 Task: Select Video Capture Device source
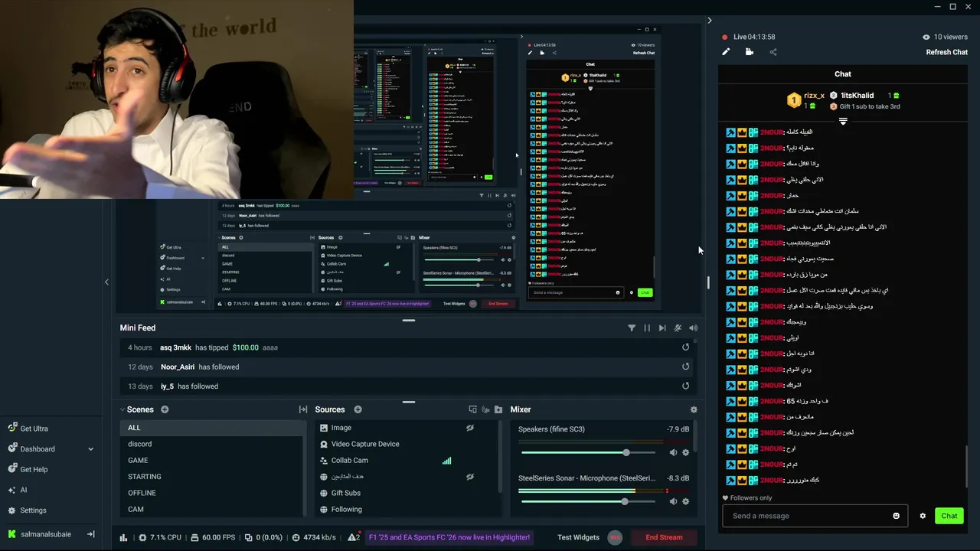(365, 444)
